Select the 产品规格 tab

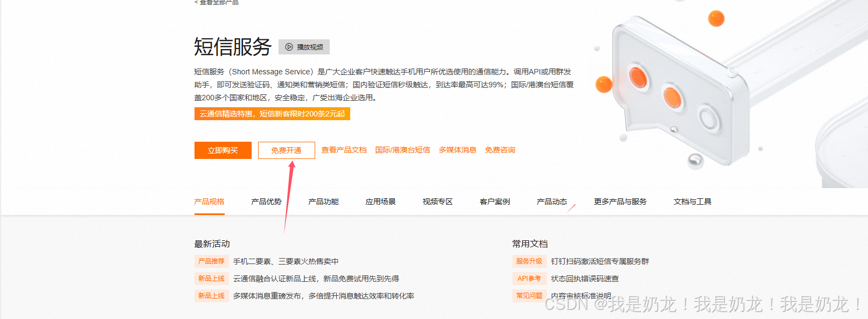(x=209, y=202)
